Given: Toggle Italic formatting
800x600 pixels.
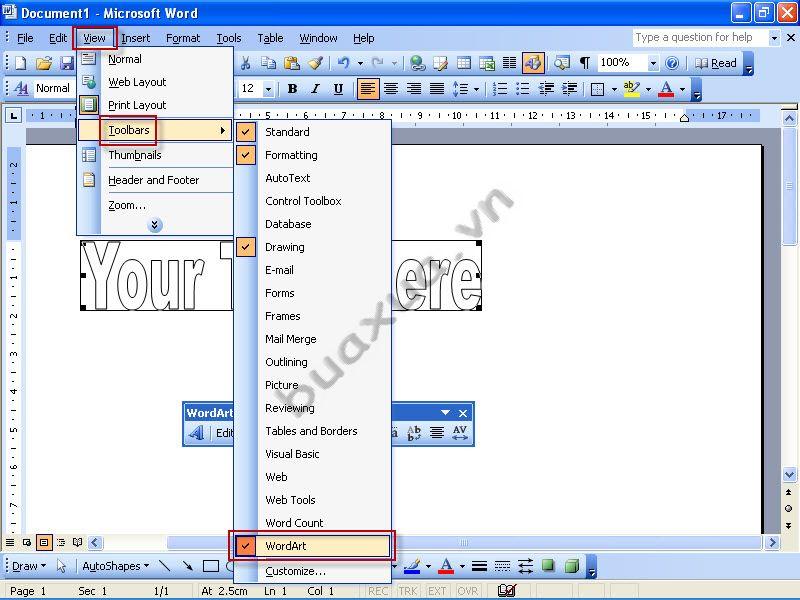Looking at the screenshot, I should click(315, 89).
